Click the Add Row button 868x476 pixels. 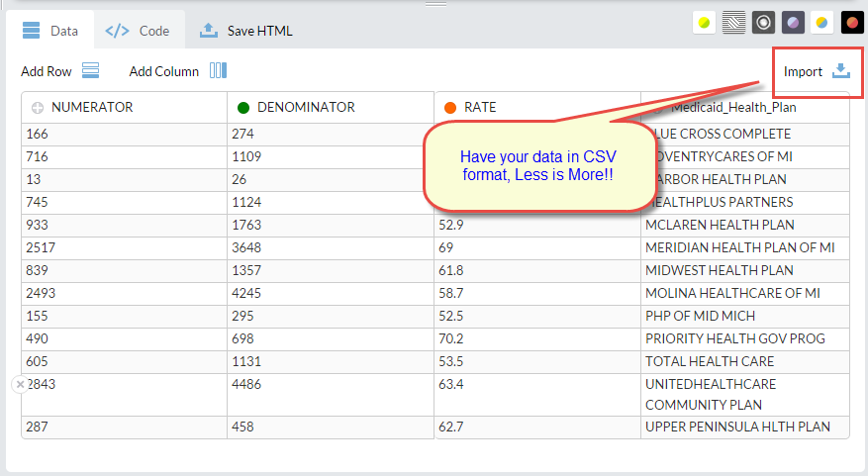[x=59, y=71]
